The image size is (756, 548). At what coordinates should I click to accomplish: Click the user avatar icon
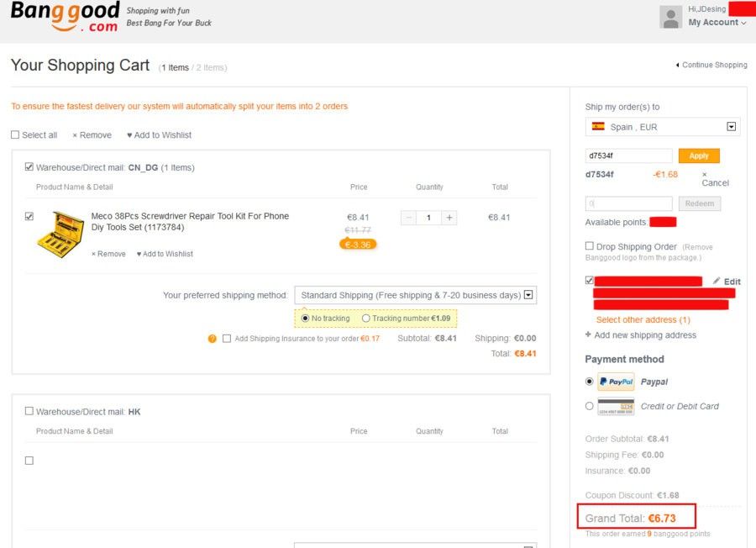click(x=670, y=18)
